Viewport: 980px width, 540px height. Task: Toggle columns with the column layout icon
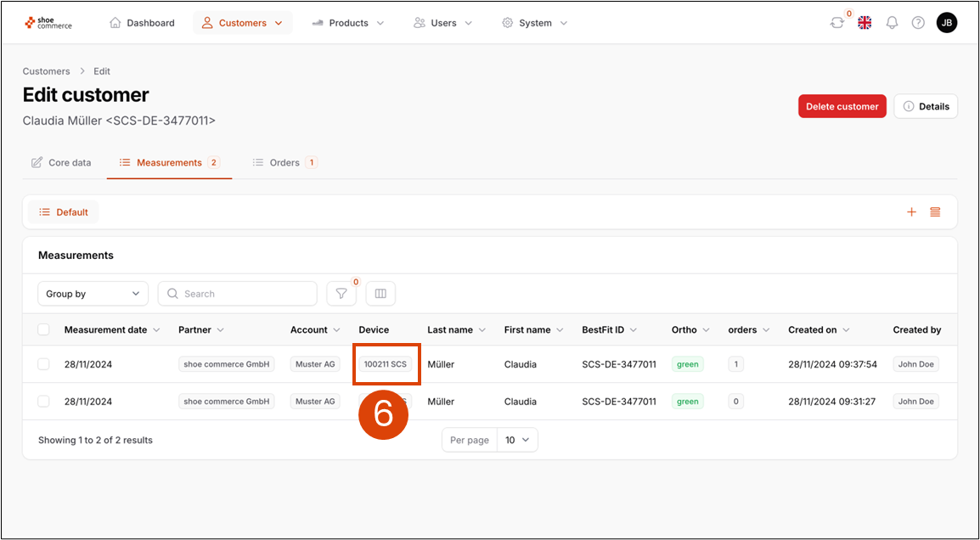coord(380,294)
